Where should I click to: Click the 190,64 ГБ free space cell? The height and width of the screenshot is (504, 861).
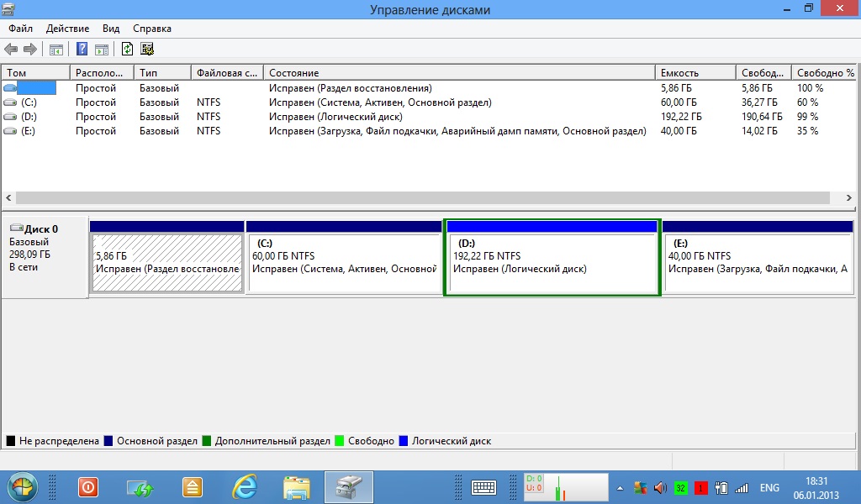click(762, 116)
